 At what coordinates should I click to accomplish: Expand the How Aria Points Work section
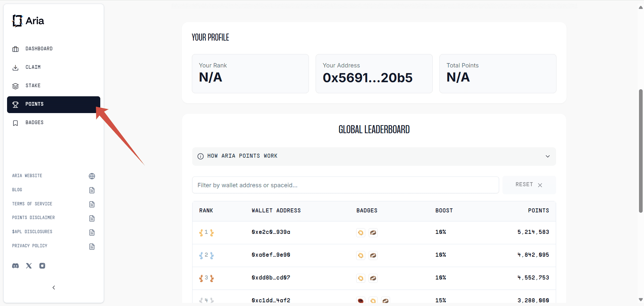[547, 156]
